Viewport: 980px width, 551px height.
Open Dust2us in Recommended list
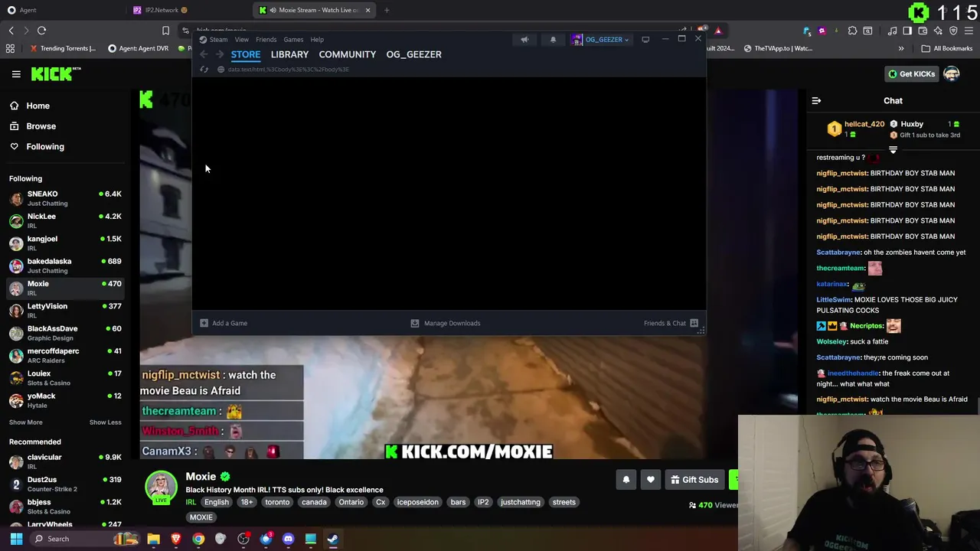(x=65, y=484)
